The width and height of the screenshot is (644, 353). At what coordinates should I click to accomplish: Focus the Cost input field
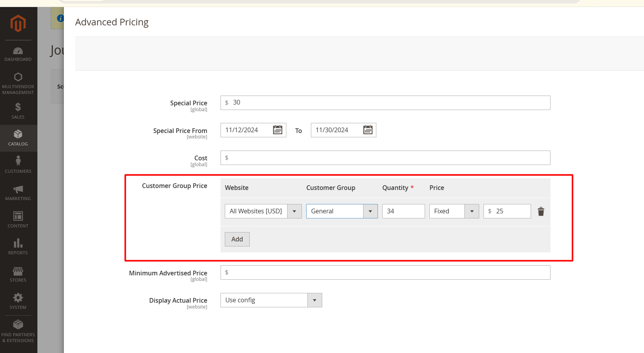pyautogui.click(x=385, y=158)
